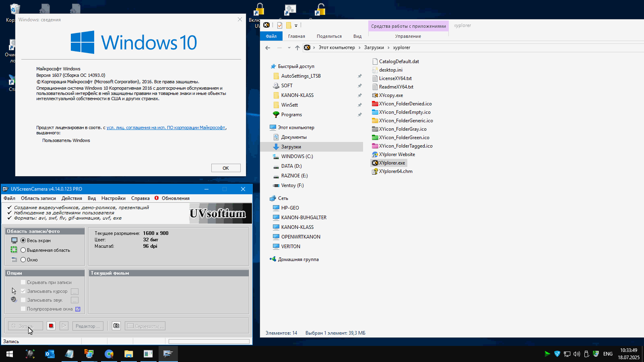Screen dimensions: 644x362
Task: Select the XYcopy.exe file
Action: (387, 95)
